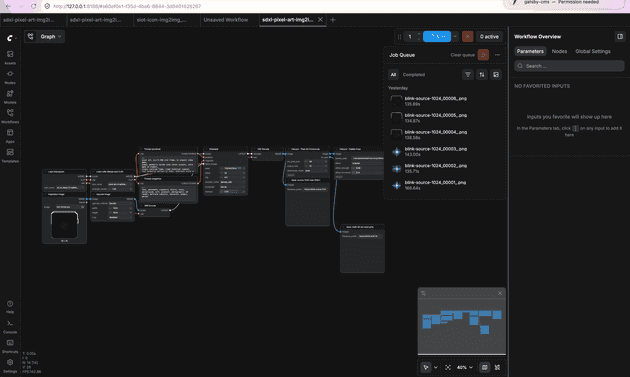Open job blink-source-1024_00001_.png

tap(445, 185)
